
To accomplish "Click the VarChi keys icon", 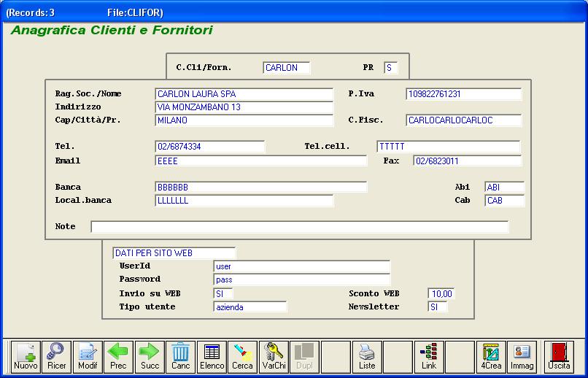I will [x=274, y=357].
